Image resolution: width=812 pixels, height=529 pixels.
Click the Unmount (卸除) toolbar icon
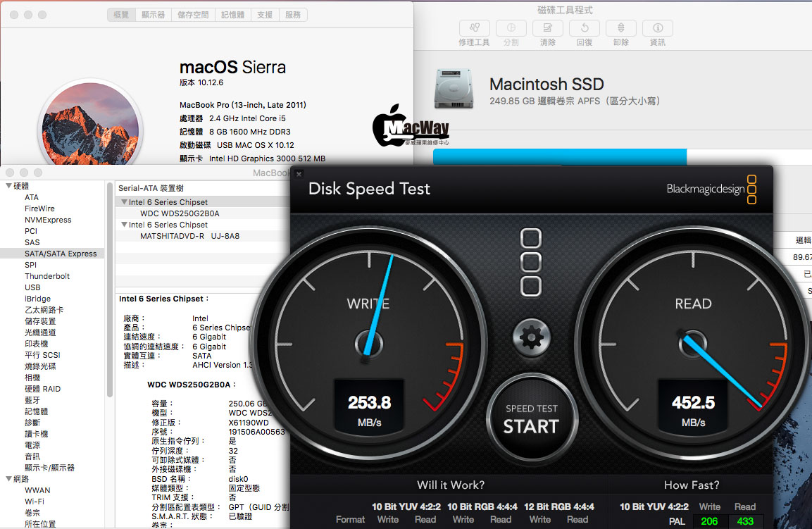(x=620, y=28)
